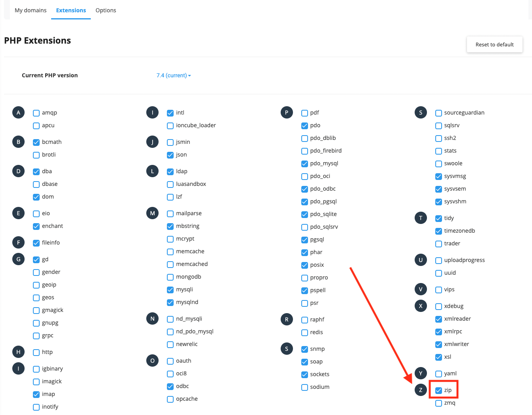
Task: Click the "A" section letter badge
Action: click(x=18, y=112)
